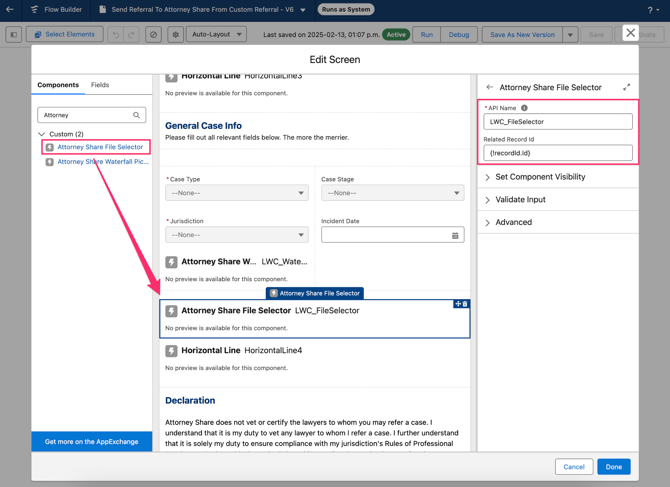Select the Components tab
The image size is (670, 487).
tap(58, 85)
